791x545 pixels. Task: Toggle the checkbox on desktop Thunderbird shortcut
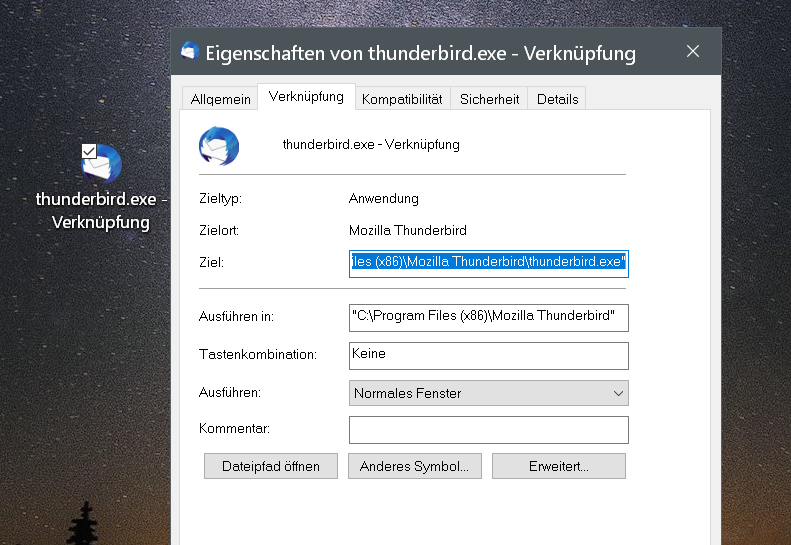[89, 151]
